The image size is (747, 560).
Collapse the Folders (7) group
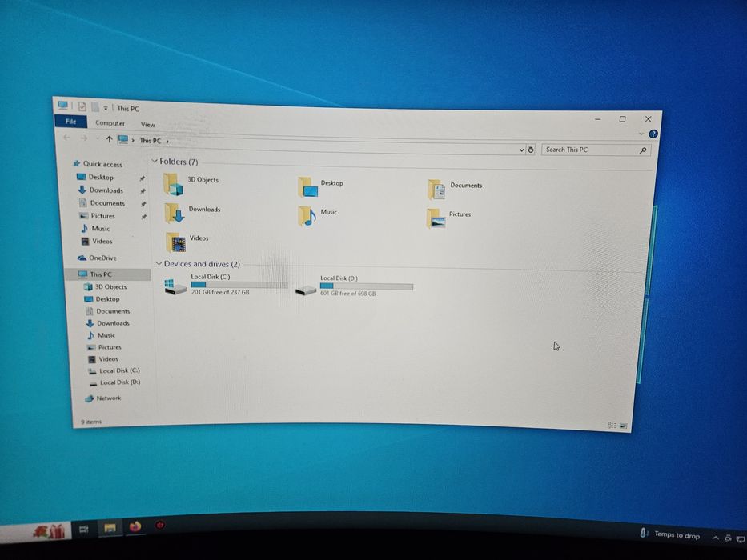(x=155, y=161)
